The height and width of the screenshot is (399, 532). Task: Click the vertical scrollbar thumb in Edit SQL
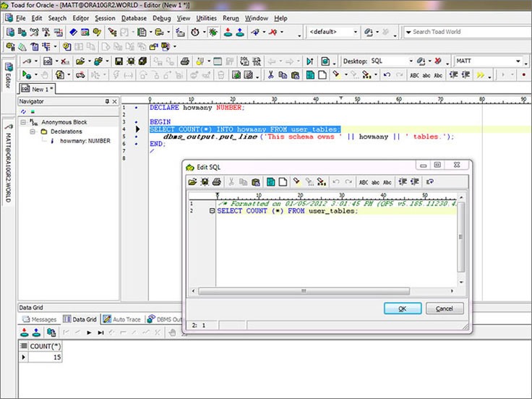tap(460, 237)
